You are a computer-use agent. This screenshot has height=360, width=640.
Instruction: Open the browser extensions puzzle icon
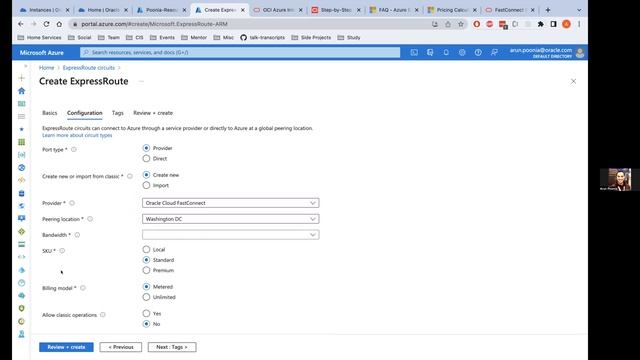click(540, 24)
